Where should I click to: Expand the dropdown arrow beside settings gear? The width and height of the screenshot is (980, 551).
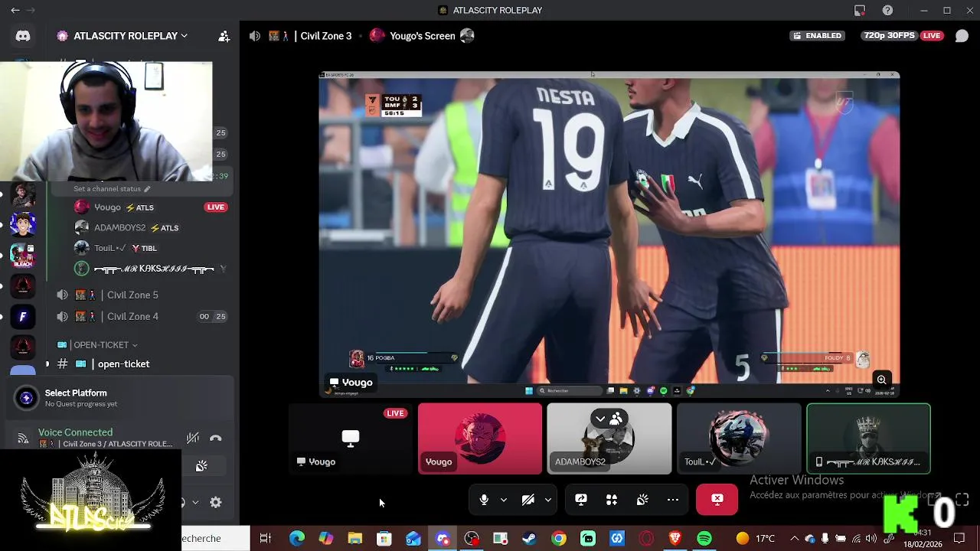pyautogui.click(x=195, y=503)
